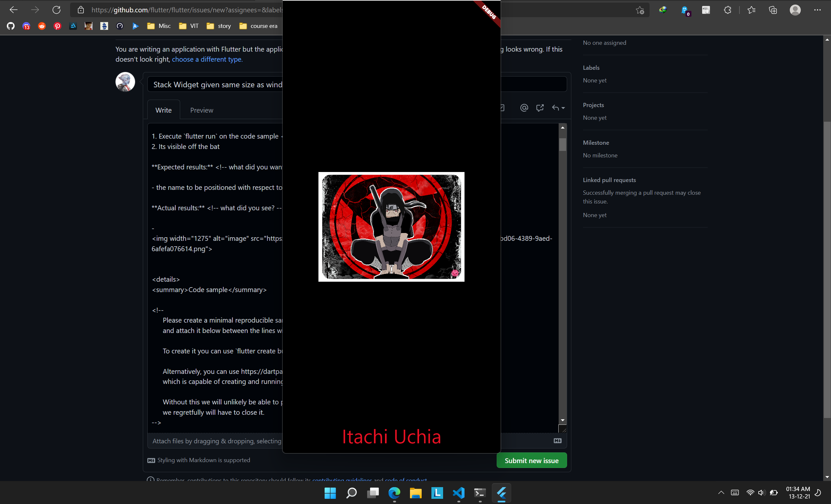Open the browser Extensions puzzle icon
831x504 pixels.
[x=727, y=10]
